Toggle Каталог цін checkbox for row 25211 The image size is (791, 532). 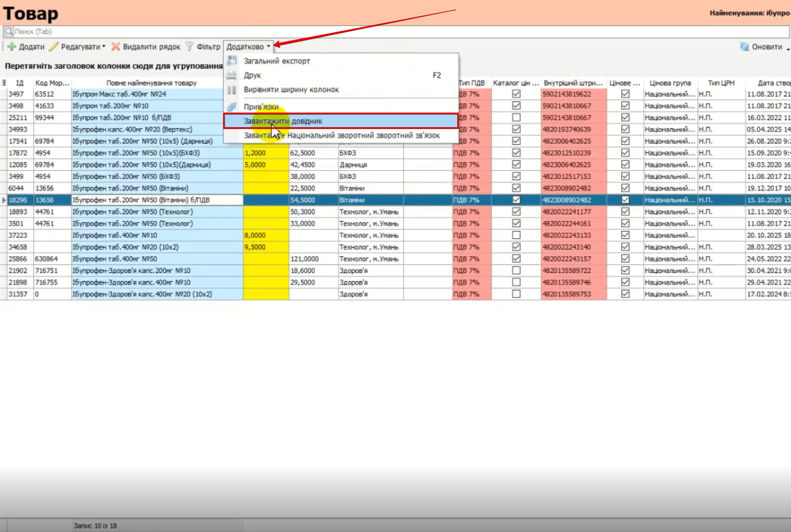[516, 118]
